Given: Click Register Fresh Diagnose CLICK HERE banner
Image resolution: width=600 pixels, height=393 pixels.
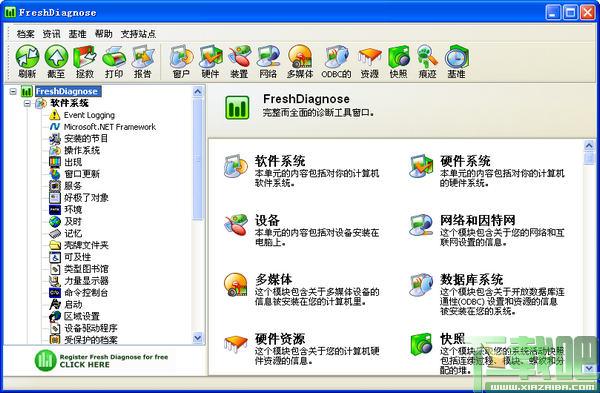Looking at the screenshot, I should pos(104,360).
